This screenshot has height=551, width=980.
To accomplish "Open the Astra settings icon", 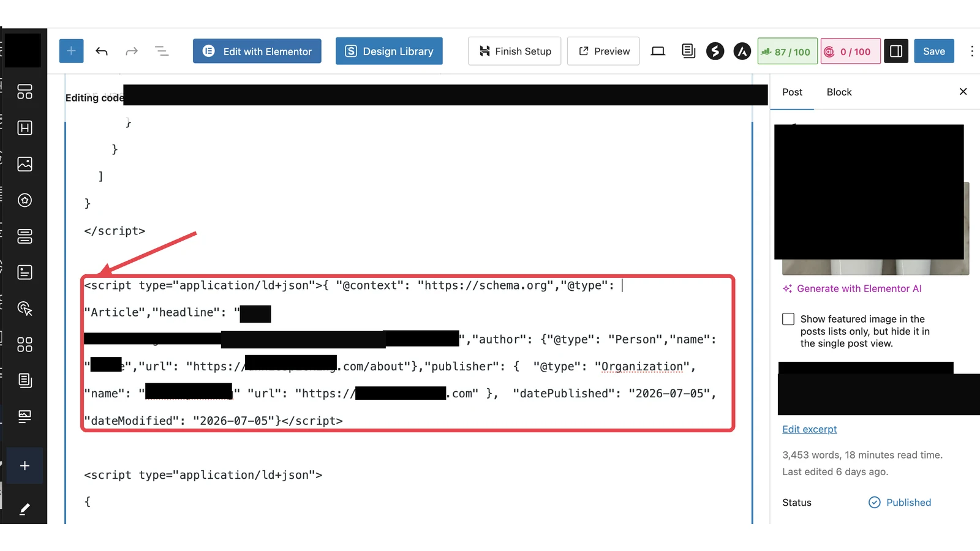I will (x=742, y=51).
